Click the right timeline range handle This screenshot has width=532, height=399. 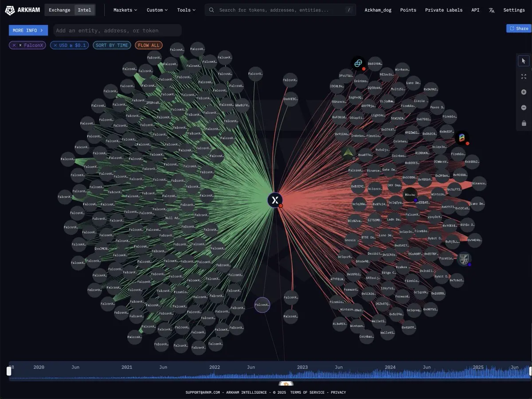pos(530,371)
